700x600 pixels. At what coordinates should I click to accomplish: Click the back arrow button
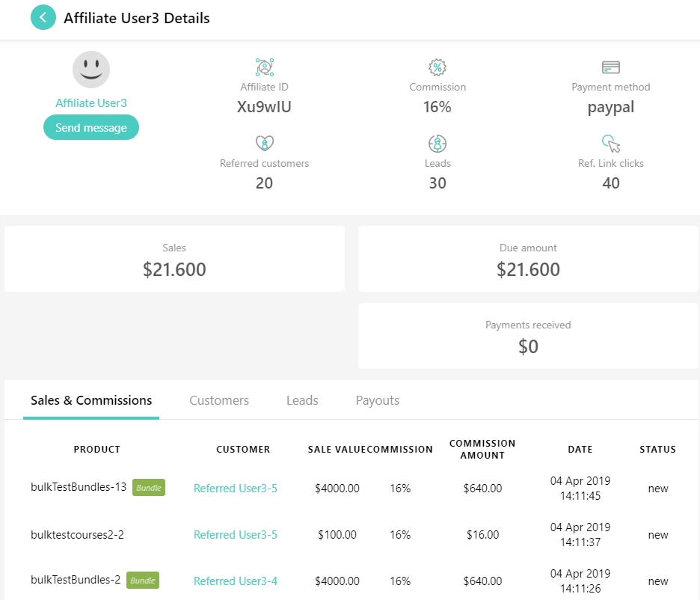point(43,17)
